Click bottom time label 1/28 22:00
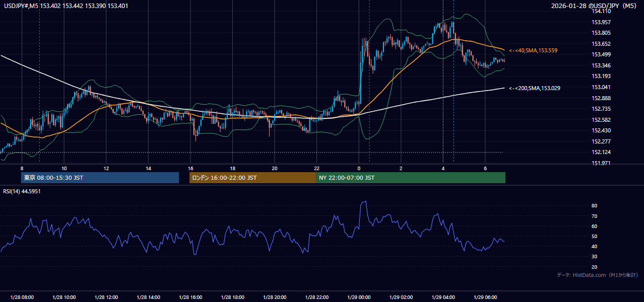 coord(316,297)
